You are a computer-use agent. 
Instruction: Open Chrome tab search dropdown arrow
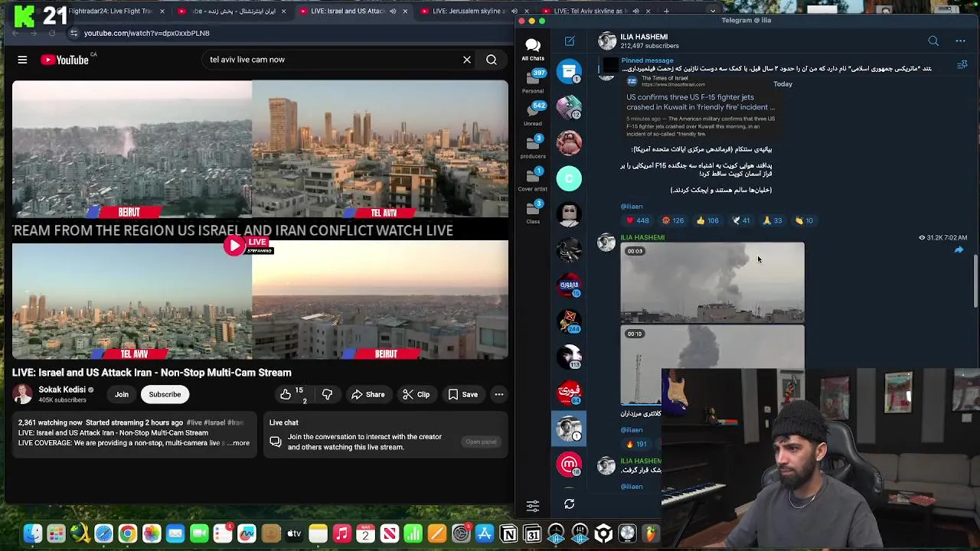click(713, 11)
